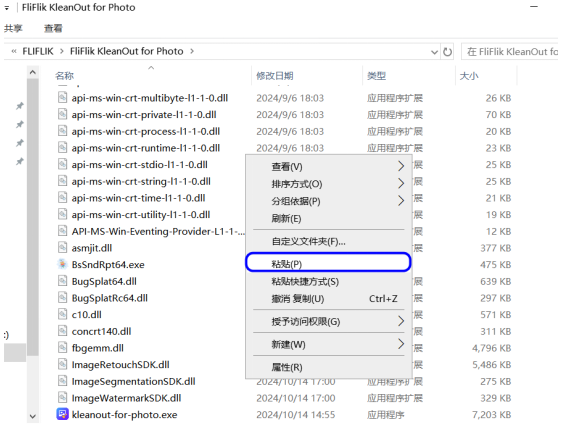561x433 pixels.
Task: Open the 授予访问权限(G) submenu
Action: click(328, 321)
